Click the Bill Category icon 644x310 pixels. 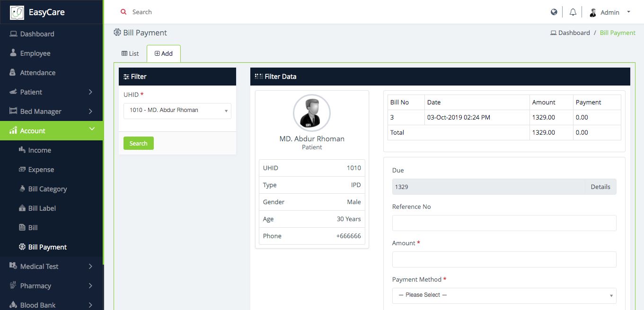click(x=22, y=189)
